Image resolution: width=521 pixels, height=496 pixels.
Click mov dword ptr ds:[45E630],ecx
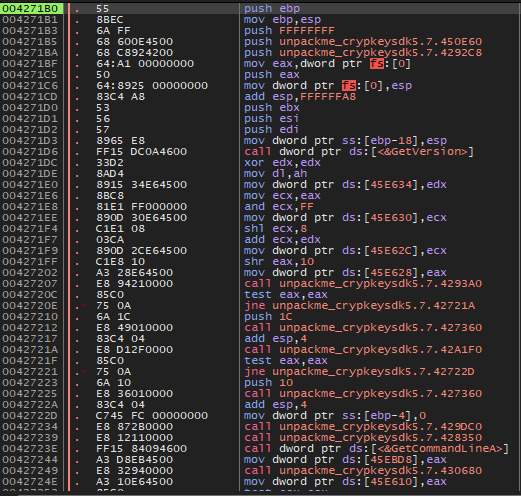pos(345,217)
